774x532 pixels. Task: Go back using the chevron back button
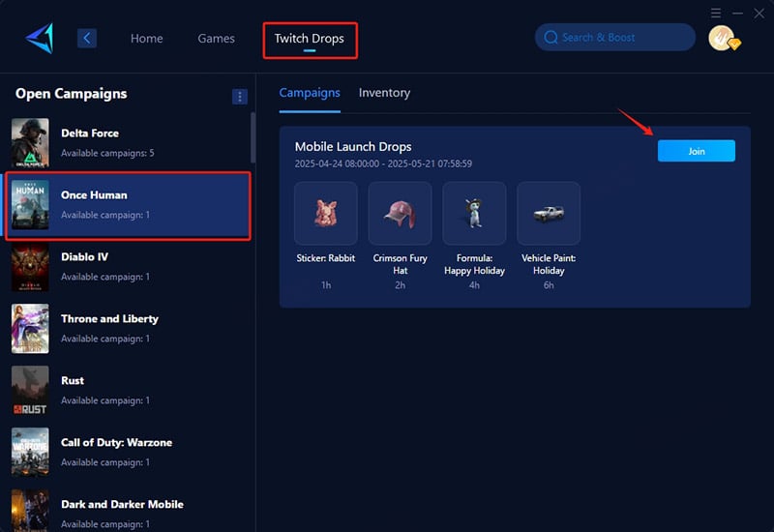pyautogui.click(x=87, y=38)
